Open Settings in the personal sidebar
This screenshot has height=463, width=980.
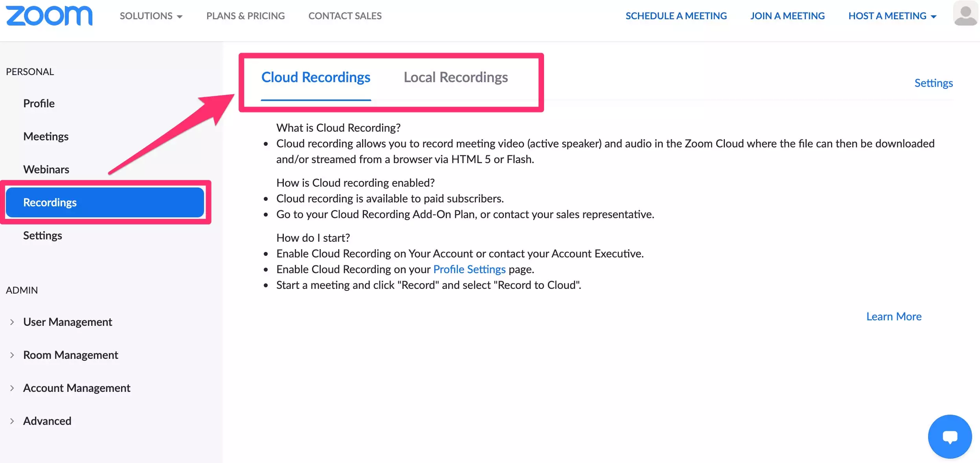click(x=42, y=235)
